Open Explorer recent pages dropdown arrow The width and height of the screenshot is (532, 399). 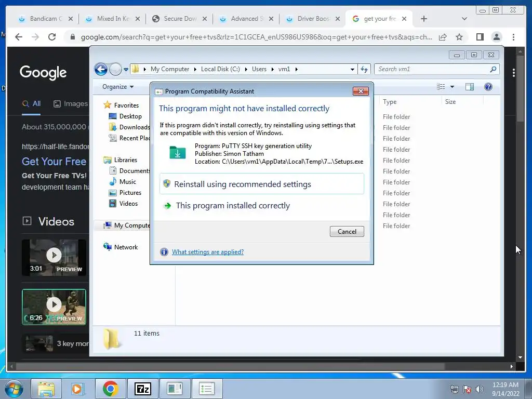[126, 69]
